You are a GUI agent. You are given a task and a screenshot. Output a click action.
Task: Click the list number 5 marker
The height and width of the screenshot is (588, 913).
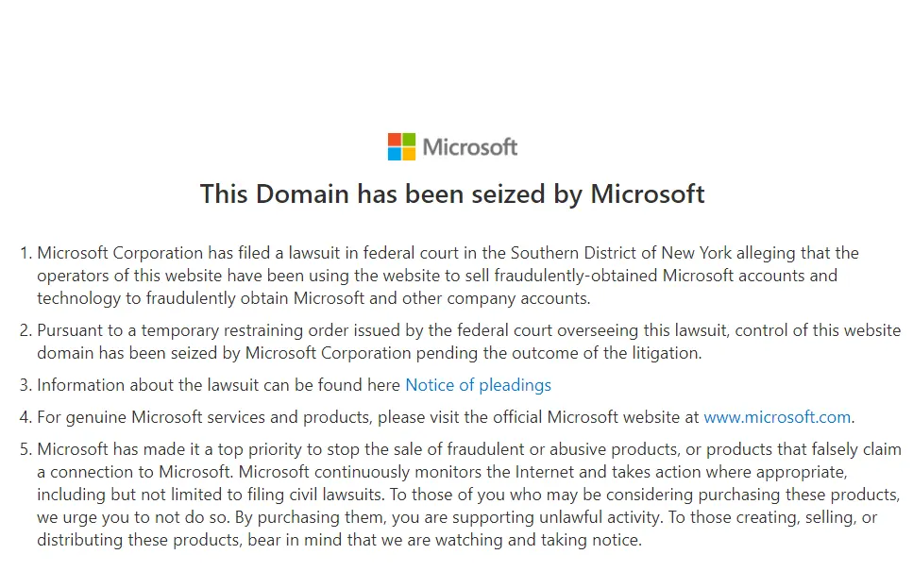click(25, 448)
